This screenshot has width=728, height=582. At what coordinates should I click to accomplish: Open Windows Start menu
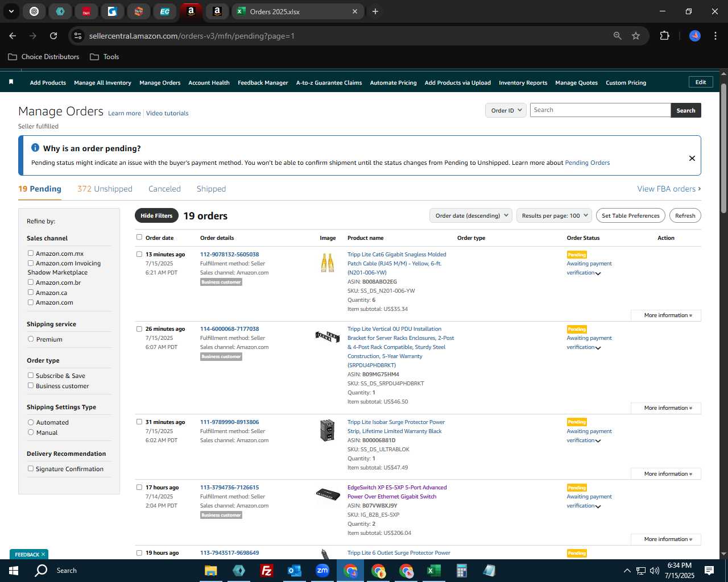(13, 571)
